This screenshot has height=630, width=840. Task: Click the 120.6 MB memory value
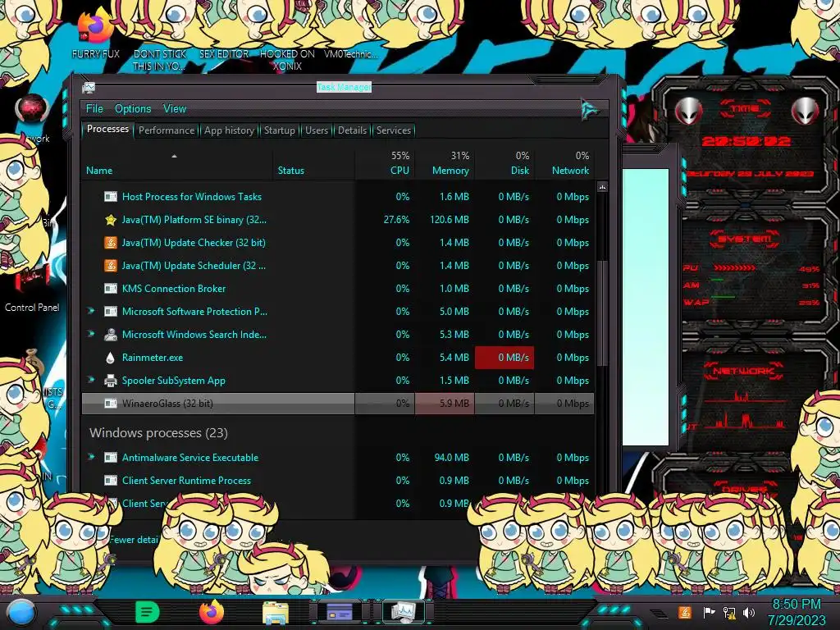[x=450, y=220]
